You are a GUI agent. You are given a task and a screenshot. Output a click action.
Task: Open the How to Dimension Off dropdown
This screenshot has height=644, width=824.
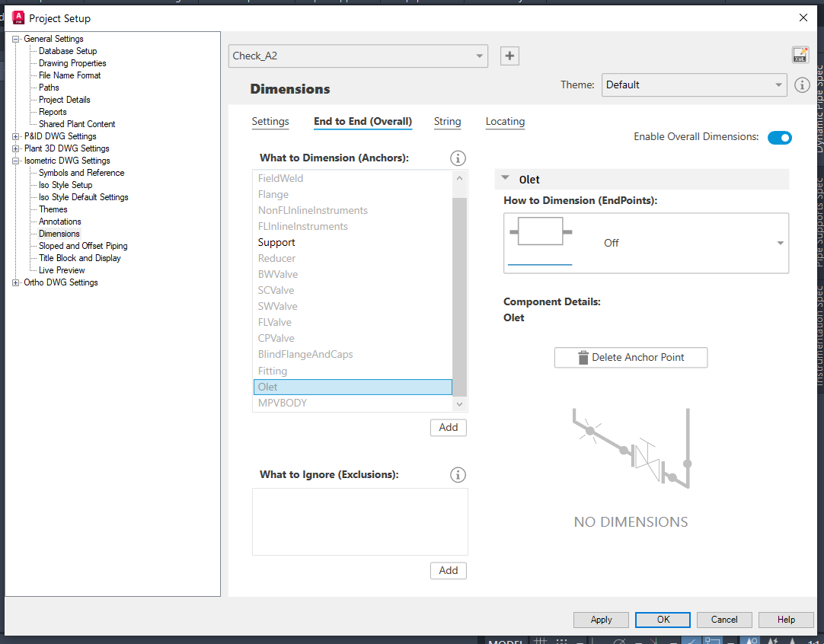pos(646,243)
